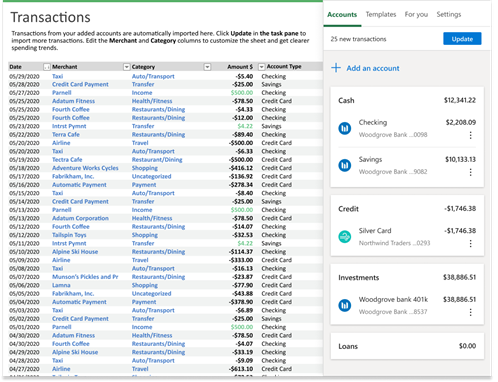
Task: Click the Restaurant/Dining category for Tectra Cafe
Action: coord(157,160)
